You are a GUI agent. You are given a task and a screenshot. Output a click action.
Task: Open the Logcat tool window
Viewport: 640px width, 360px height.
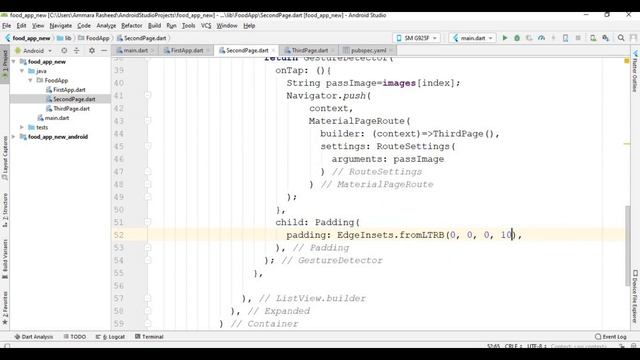tap(110, 337)
